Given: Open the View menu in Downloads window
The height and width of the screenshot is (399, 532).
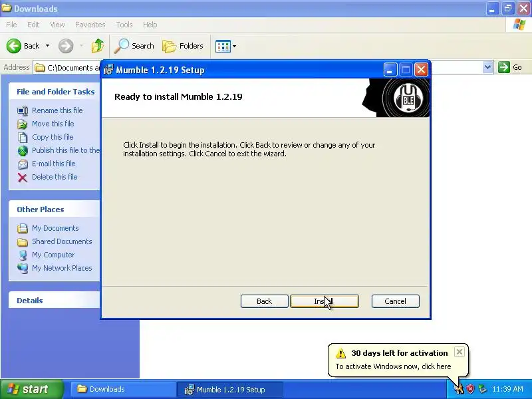Looking at the screenshot, I should point(57,25).
